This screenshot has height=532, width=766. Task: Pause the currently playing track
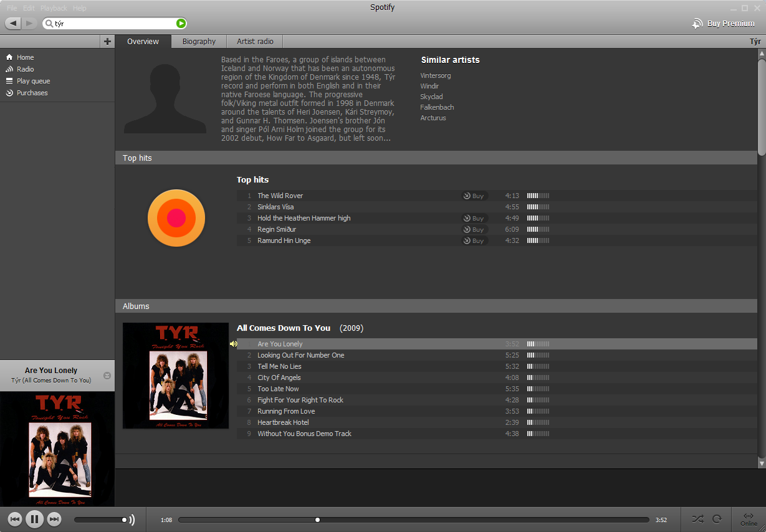[x=34, y=519]
